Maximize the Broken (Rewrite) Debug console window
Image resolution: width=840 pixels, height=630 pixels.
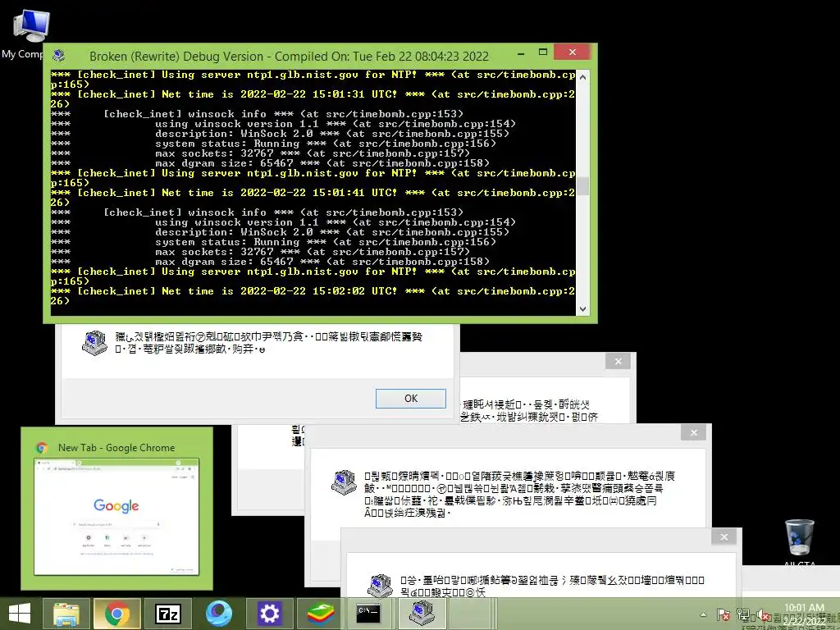[543, 52]
